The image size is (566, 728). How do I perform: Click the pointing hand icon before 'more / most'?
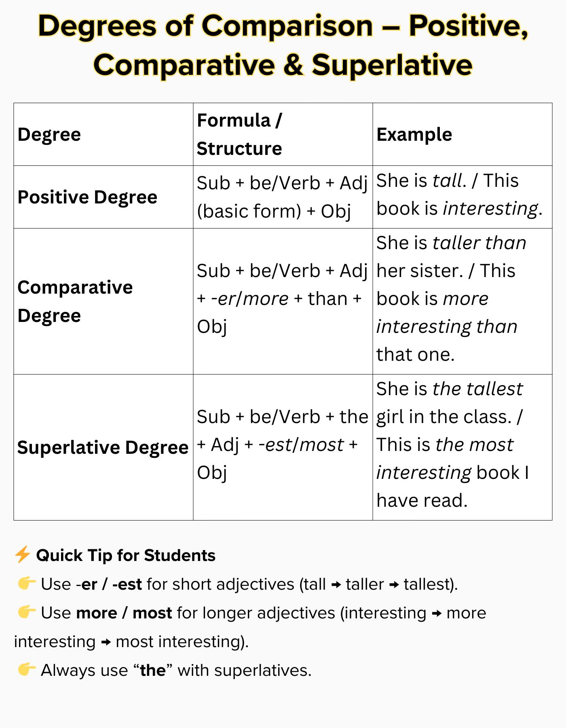tap(27, 612)
